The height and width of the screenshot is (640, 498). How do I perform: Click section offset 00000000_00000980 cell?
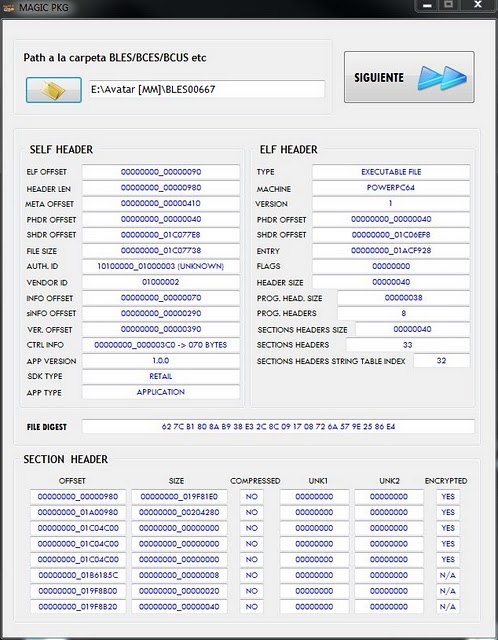point(78,497)
